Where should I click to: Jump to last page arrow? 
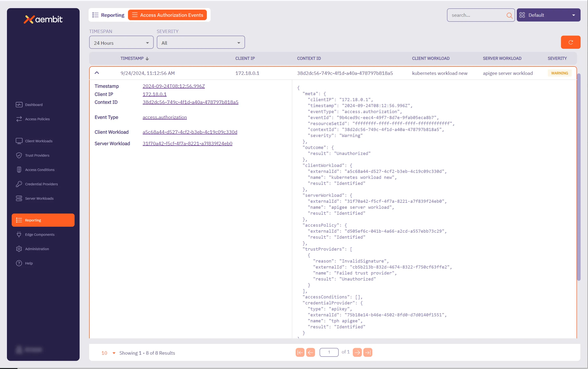[x=368, y=352]
